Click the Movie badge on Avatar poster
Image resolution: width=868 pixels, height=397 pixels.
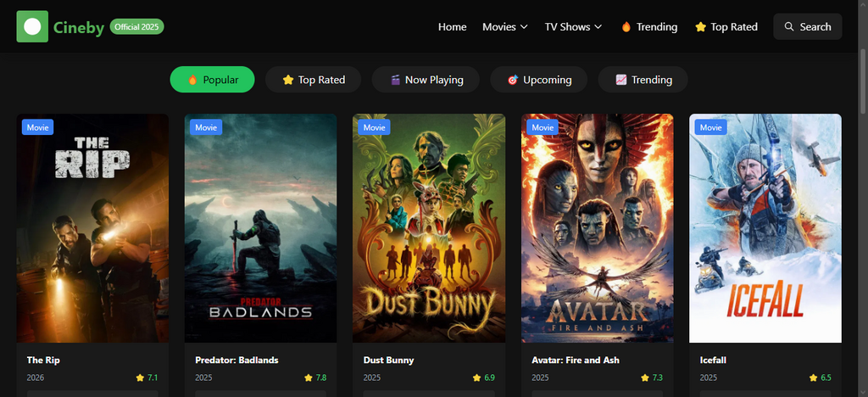point(542,127)
